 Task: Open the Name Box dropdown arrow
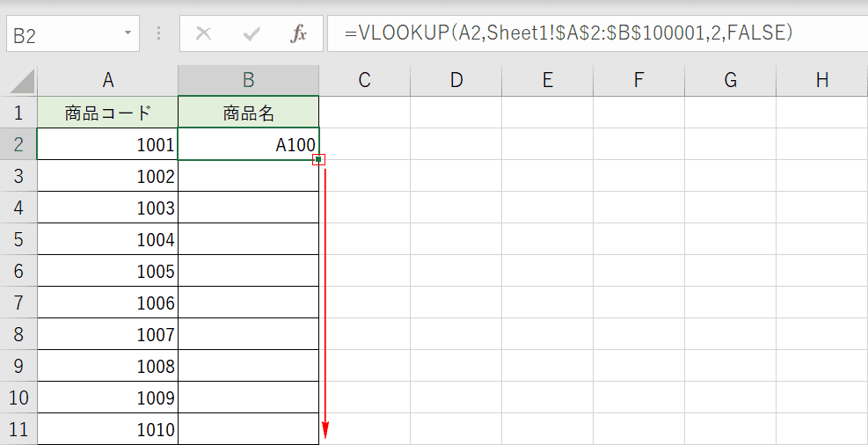tap(128, 33)
